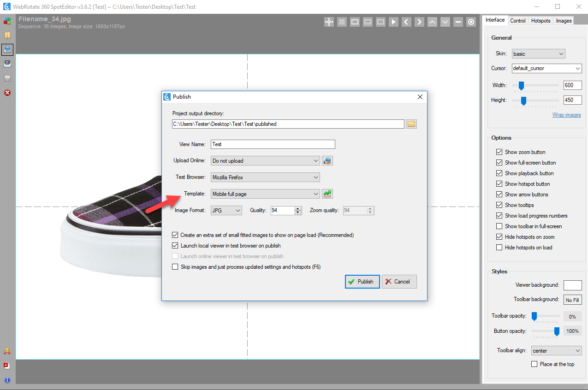Close the Publish dialog with X

click(420, 97)
